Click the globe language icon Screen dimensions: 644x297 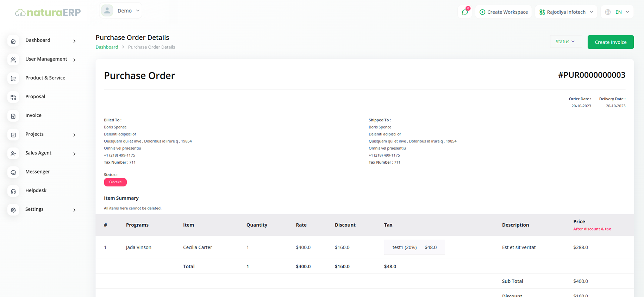pyautogui.click(x=608, y=12)
